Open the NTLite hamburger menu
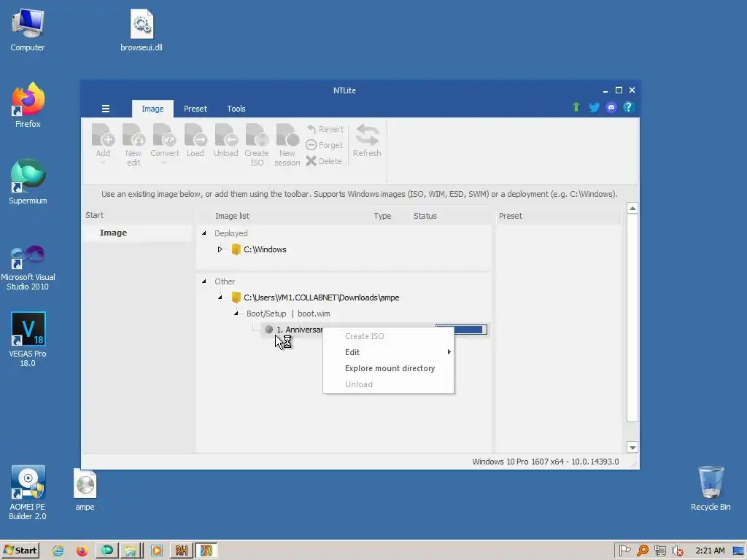Viewport: 747px width, 560px height. click(x=106, y=109)
